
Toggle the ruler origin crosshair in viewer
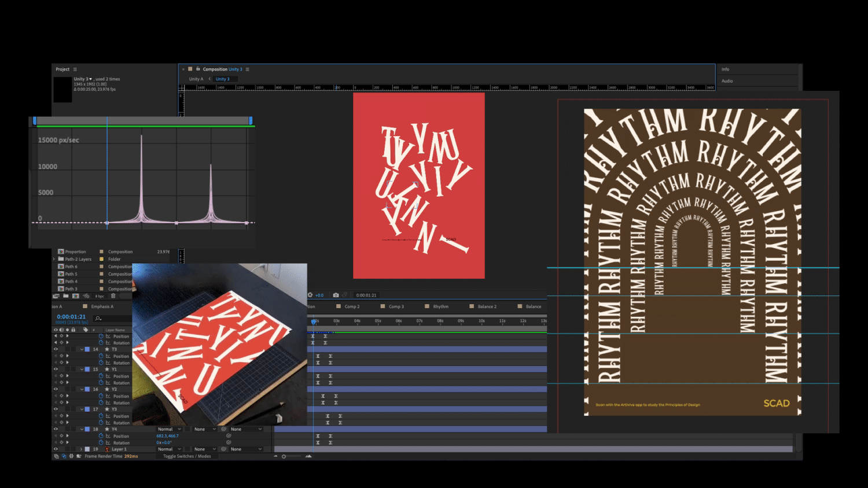pos(182,88)
